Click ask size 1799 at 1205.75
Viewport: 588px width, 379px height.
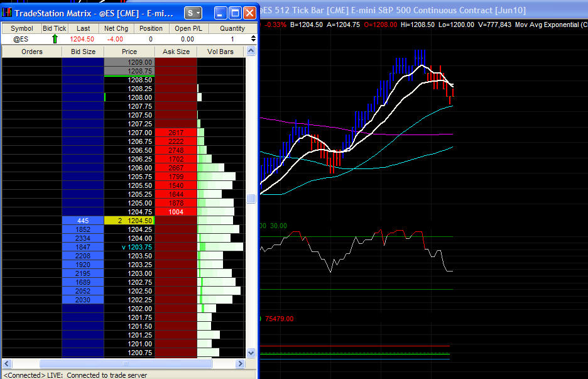click(176, 177)
